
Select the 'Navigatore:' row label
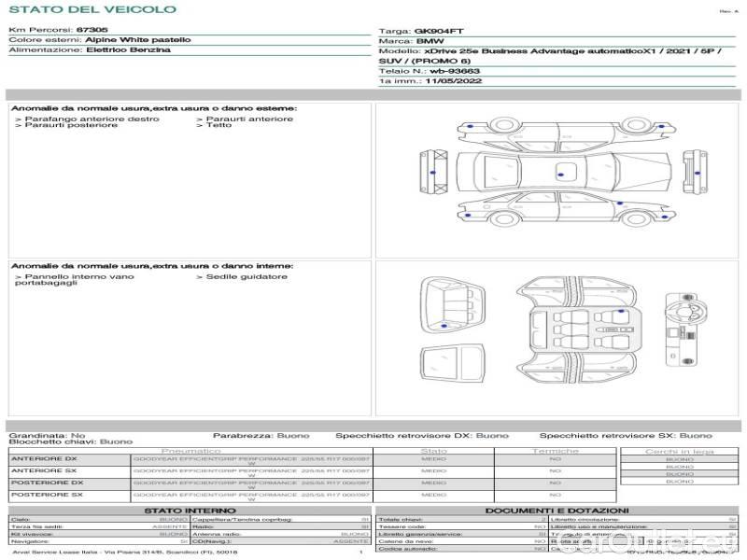(x=30, y=542)
